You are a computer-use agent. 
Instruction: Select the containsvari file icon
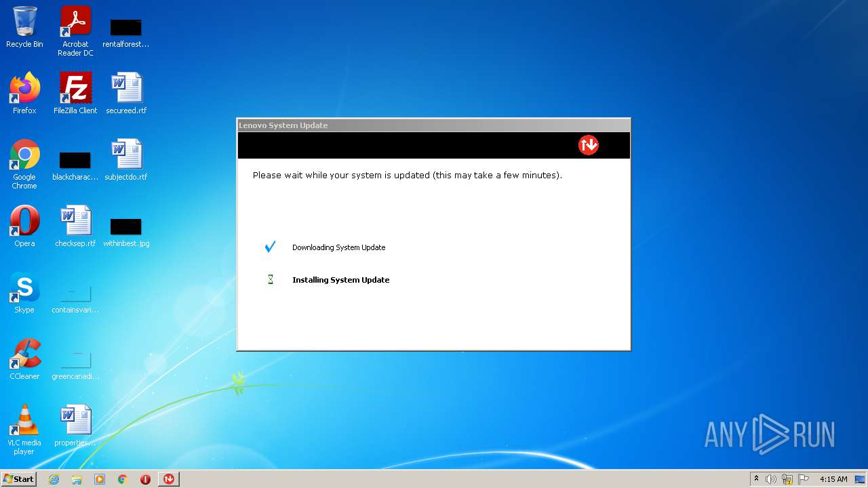pos(75,299)
